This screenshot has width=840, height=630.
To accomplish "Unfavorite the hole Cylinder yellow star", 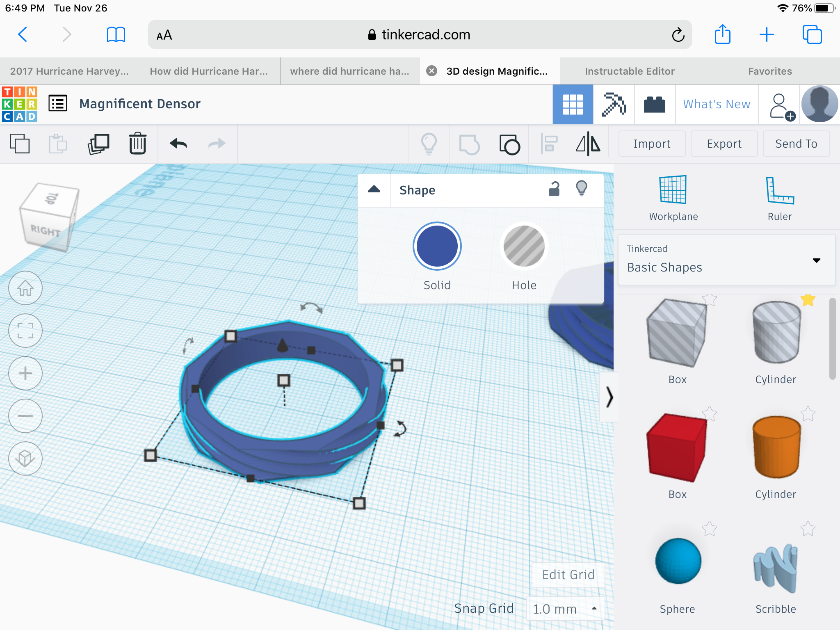I will (808, 300).
